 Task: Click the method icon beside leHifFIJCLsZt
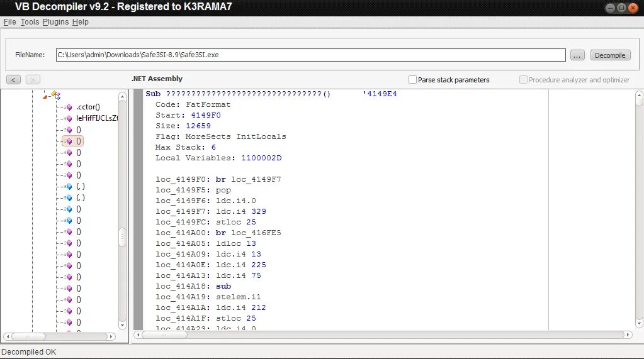[x=69, y=119]
